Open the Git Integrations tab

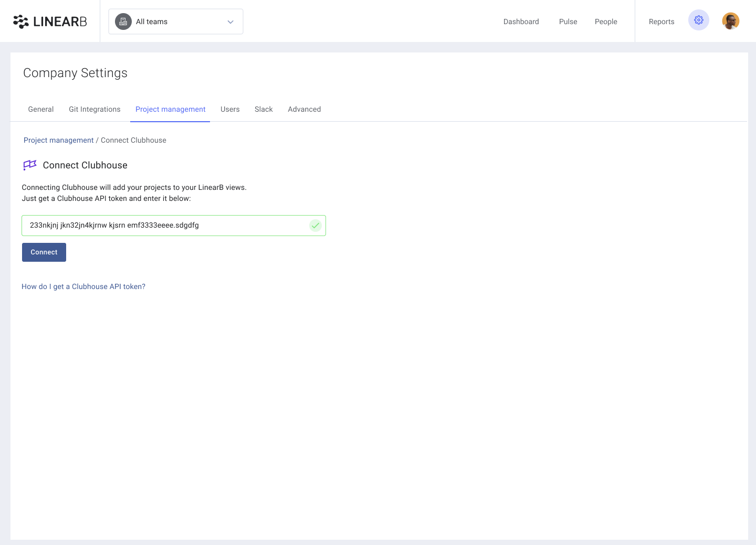click(x=94, y=109)
